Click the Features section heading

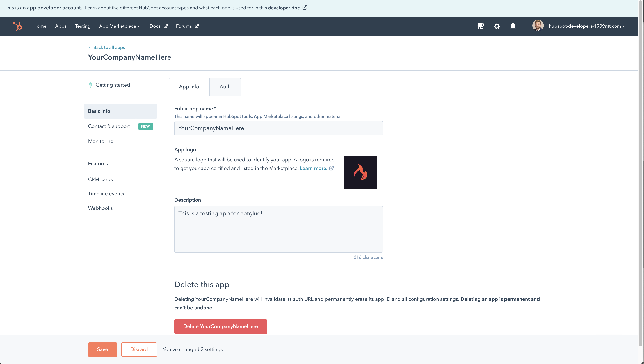pos(98,164)
